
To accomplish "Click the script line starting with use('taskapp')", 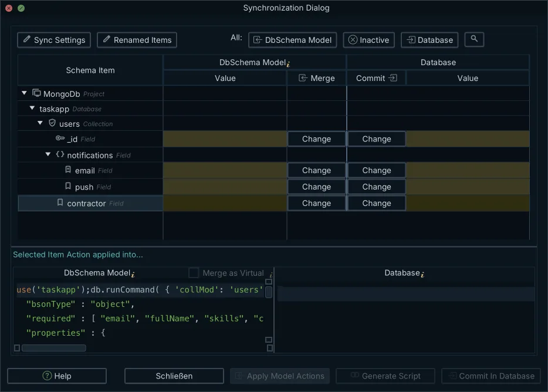I will (x=140, y=290).
